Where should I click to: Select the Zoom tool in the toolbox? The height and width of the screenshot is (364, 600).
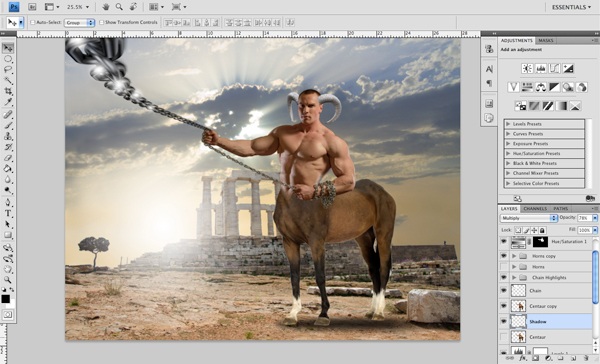[8, 280]
